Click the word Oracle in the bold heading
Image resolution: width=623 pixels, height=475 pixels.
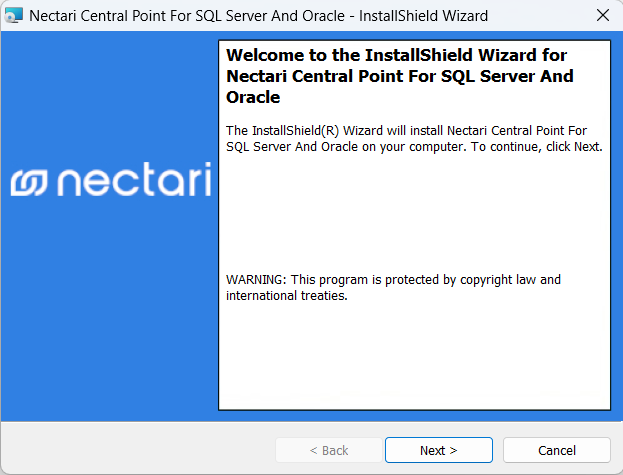253,98
